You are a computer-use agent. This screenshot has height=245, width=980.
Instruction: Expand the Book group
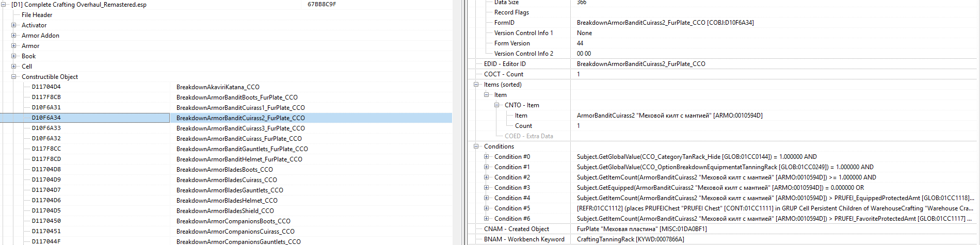click(x=14, y=56)
